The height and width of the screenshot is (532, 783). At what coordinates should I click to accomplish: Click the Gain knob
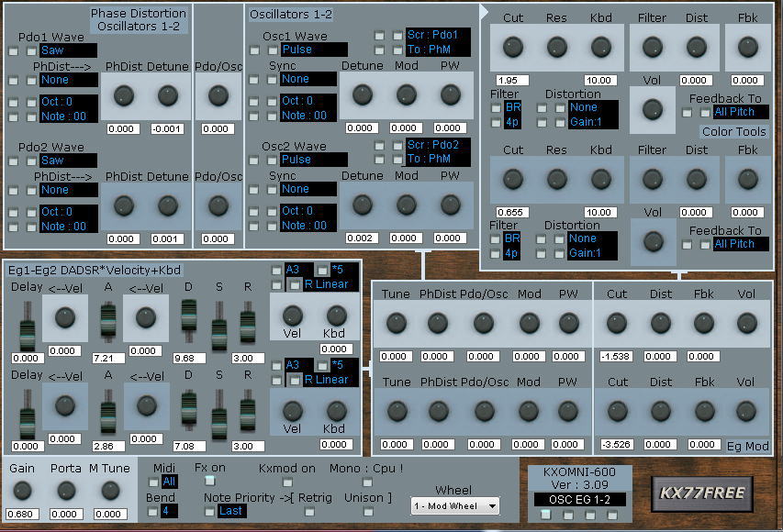22,491
